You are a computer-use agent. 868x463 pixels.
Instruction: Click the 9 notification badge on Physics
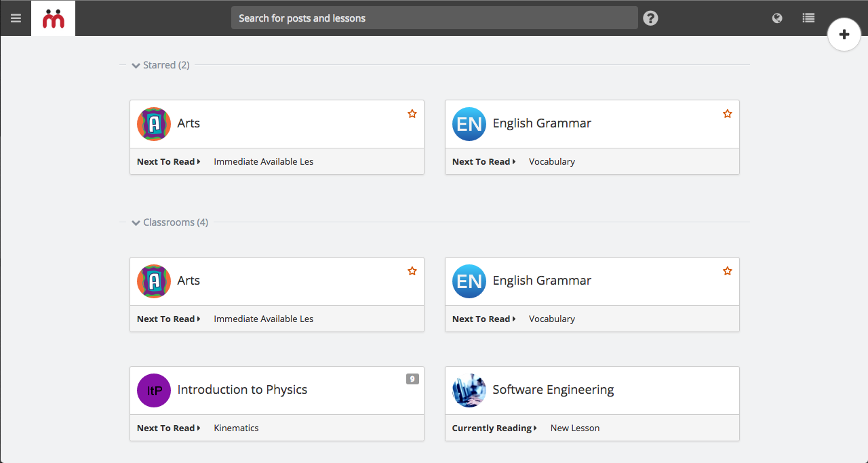[x=412, y=379]
